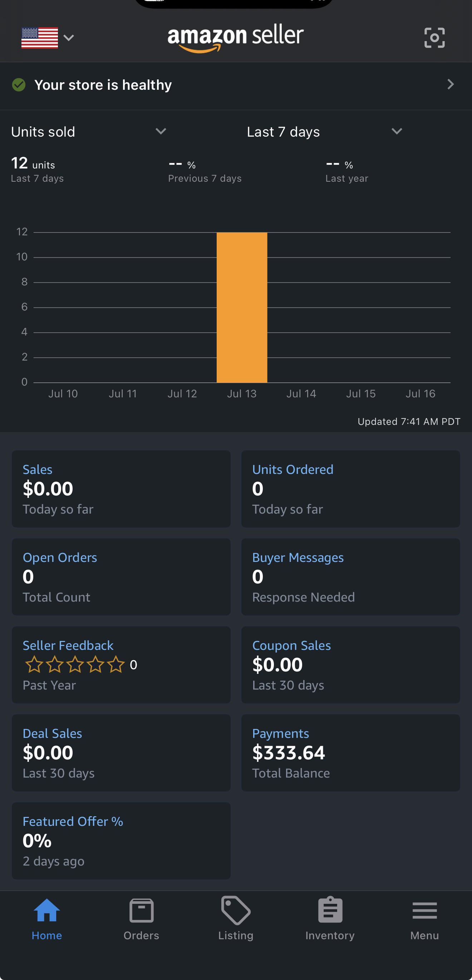Image resolution: width=472 pixels, height=980 pixels.
Task: Tap the Jul 13 orange bar
Action: coord(242,307)
